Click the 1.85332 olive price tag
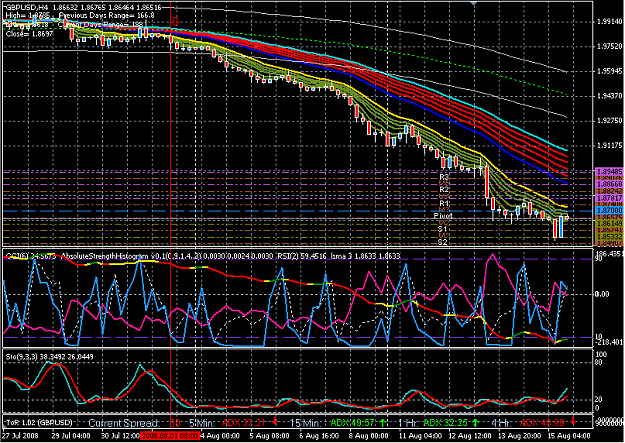 609,237
